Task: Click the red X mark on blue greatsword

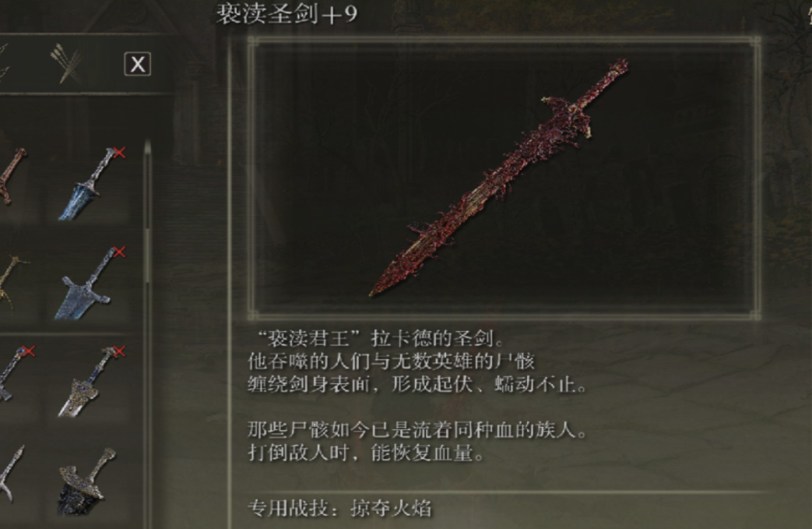Action: click(x=119, y=252)
